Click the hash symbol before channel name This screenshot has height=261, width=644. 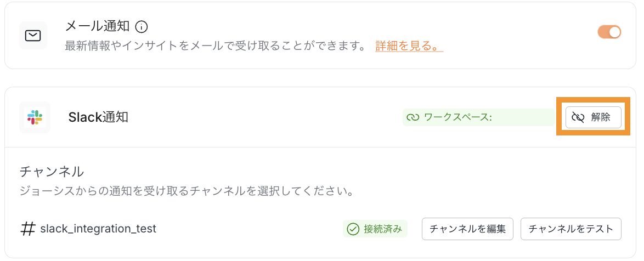pyautogui.click(x=27, y=229)
